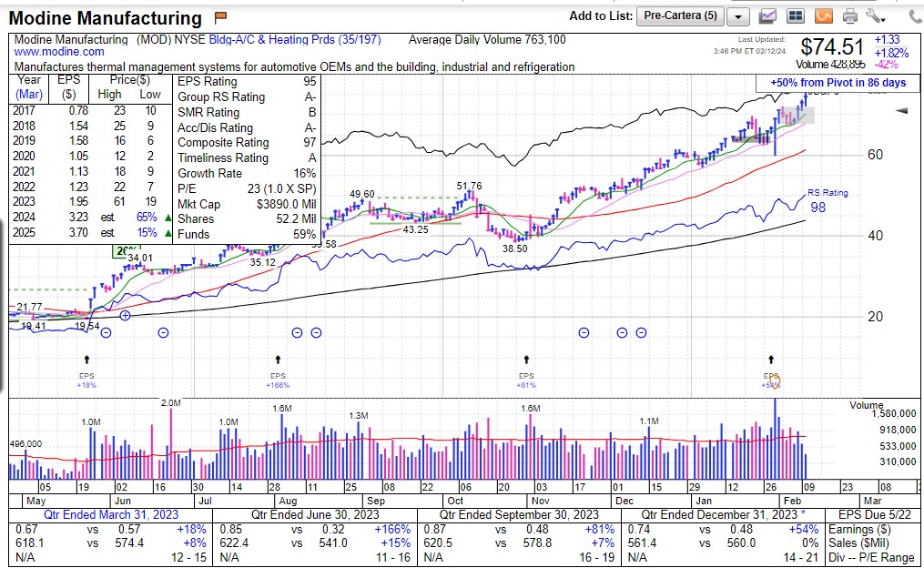The image size is (924, 568).
Task: Select the Qtr Ended June 30, 2023 header
Action: point(315,514)
